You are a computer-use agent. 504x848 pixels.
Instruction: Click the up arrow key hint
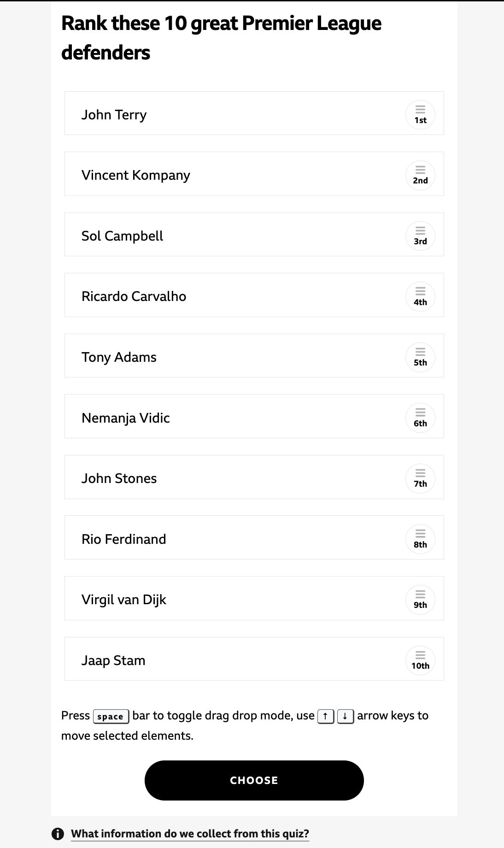(326, 716)
